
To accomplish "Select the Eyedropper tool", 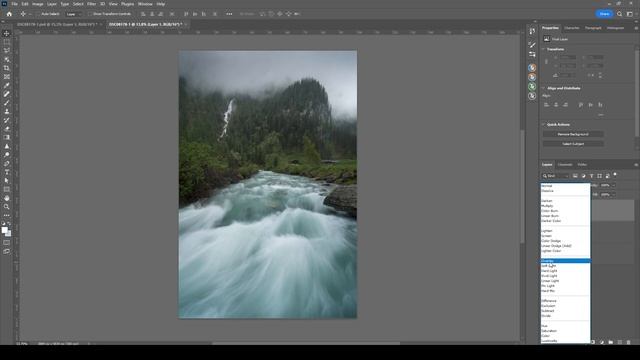I will click(7, 85).
